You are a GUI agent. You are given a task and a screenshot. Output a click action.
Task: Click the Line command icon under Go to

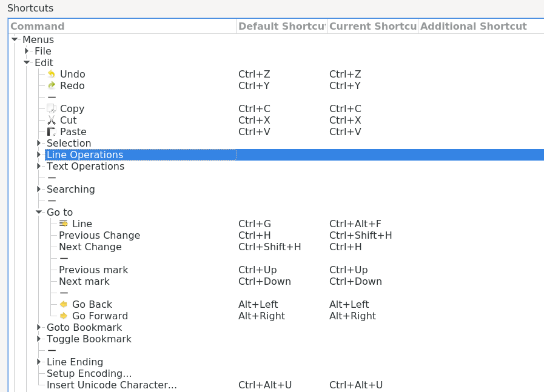(63, 224)
